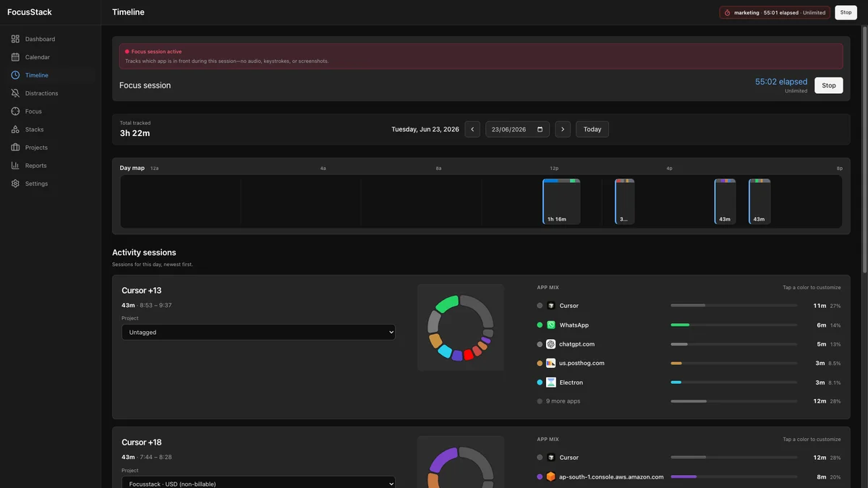Click the Stacks icon in sidebar
Viewport: 868px width, 488px height.
[15, 129]
